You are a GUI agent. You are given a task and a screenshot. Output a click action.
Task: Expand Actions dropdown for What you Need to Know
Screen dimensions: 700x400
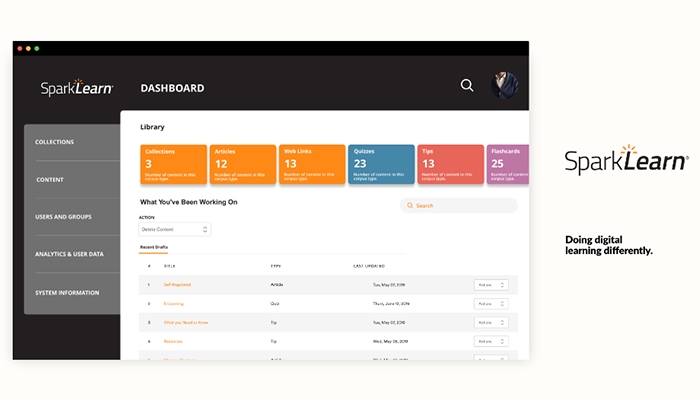tap(491, 322)
